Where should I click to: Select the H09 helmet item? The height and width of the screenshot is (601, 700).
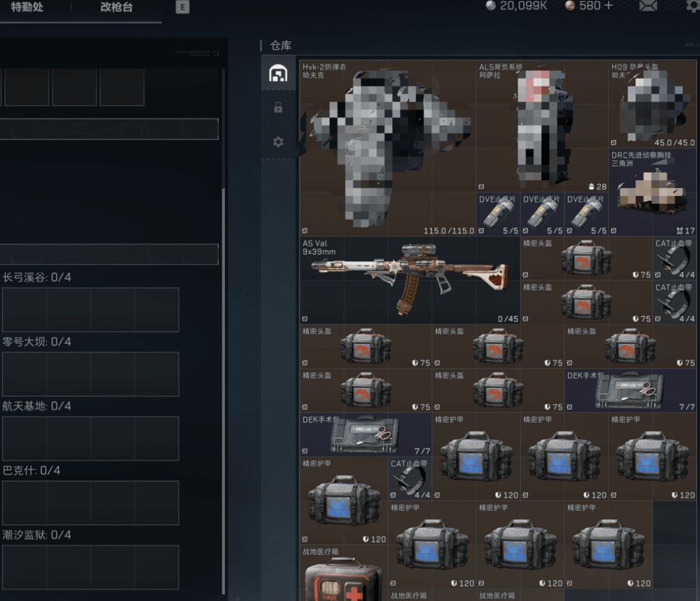coord(652,104)
